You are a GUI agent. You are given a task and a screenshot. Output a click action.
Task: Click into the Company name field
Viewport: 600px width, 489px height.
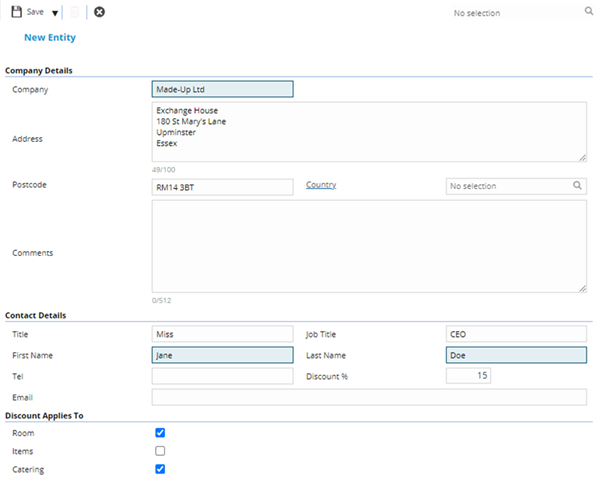(222, 89)
